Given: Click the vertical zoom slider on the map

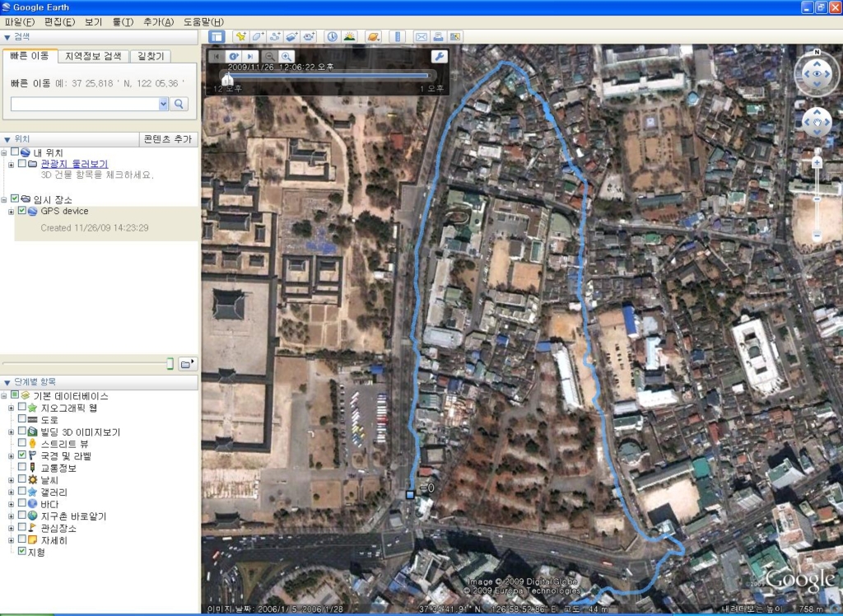Looking at the screenshot, I should pyautogui.click(x=817, y=198).
